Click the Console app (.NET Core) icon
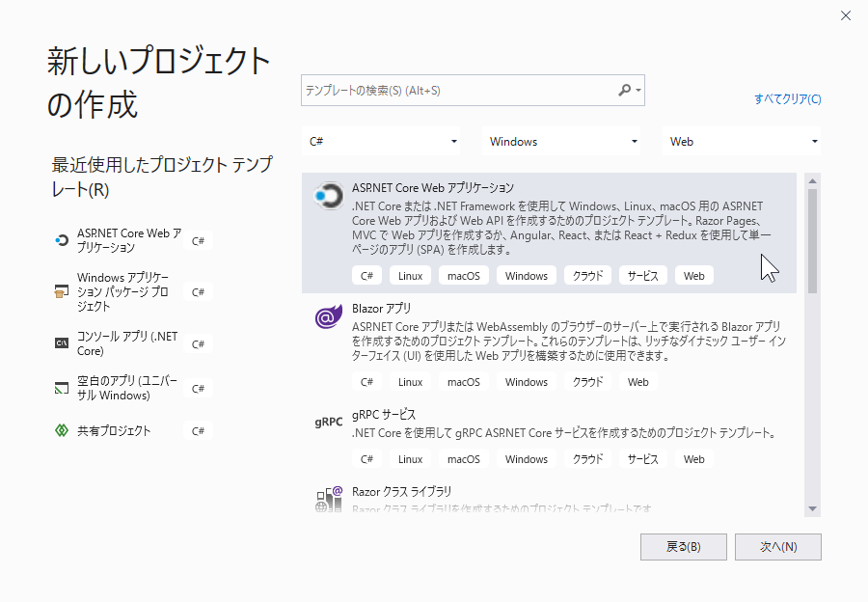 [x=62, y=343]
